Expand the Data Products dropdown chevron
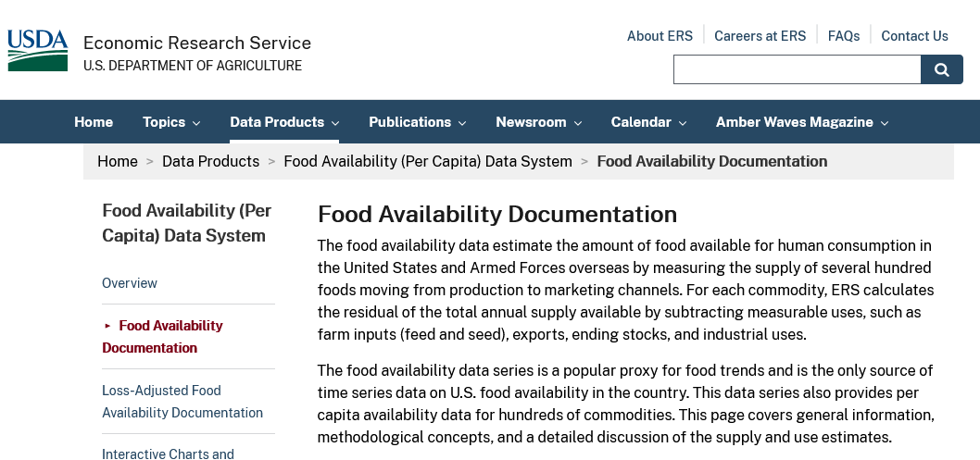This screenshot has width=980, height=460. pos(335,123)
